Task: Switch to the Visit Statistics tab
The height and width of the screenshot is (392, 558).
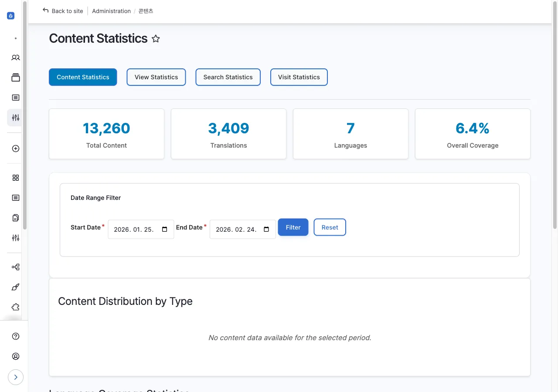Action: pyautogui.click(x=299, y=77)
